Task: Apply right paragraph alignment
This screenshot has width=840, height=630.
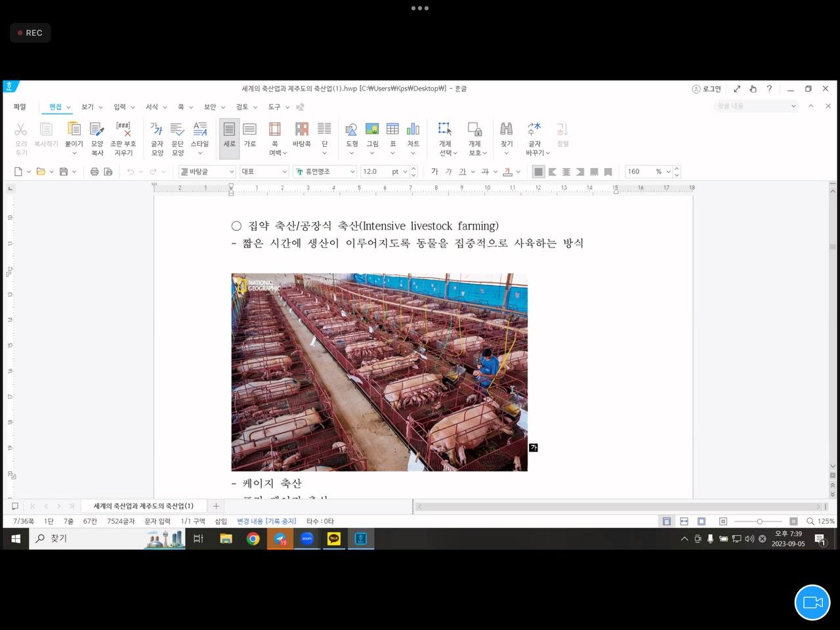Action: (580, 172)
